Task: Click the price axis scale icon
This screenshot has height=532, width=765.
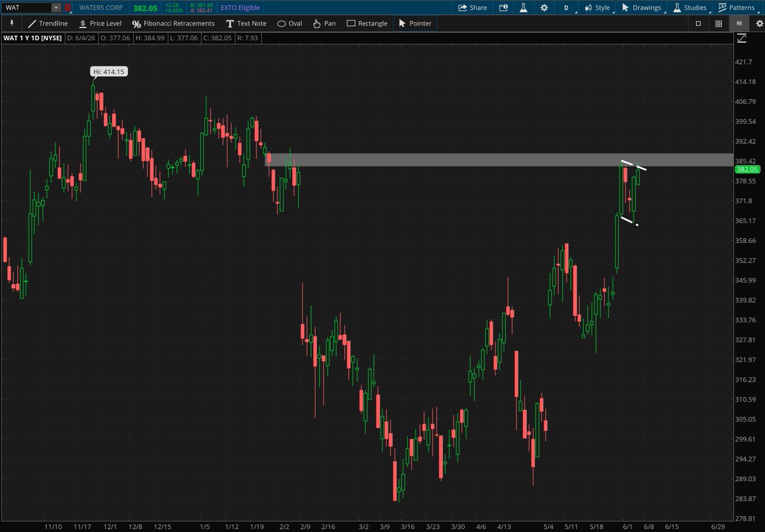Action: 741,38
